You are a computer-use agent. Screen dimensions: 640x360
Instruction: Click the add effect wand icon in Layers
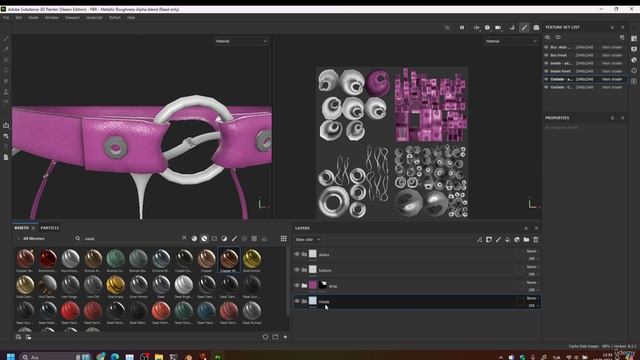tap(480, 240)
